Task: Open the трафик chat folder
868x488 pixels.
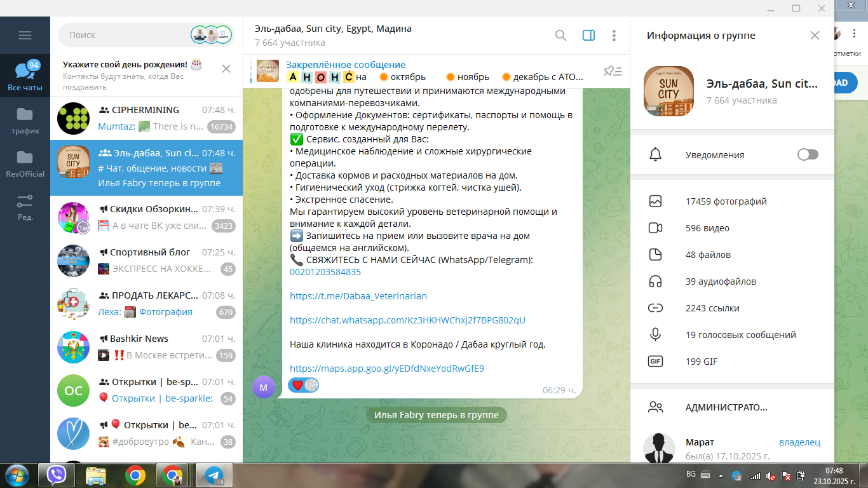Action: [x=25, y=121]
